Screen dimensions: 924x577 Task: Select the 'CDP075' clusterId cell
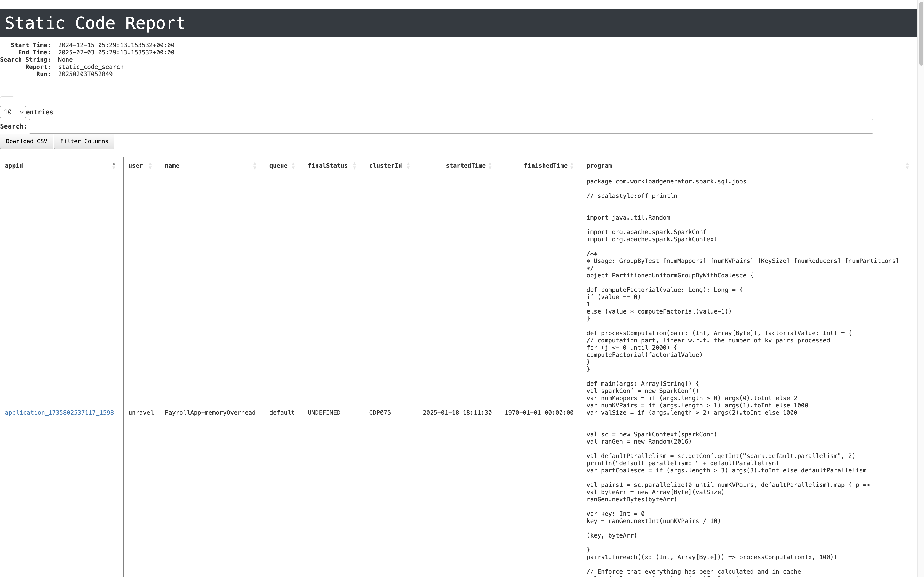[380, 413]
